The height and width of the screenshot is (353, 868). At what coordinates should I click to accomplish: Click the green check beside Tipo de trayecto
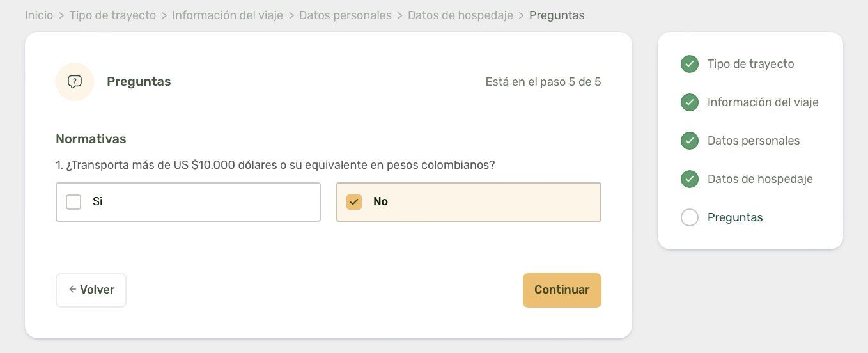690,64
